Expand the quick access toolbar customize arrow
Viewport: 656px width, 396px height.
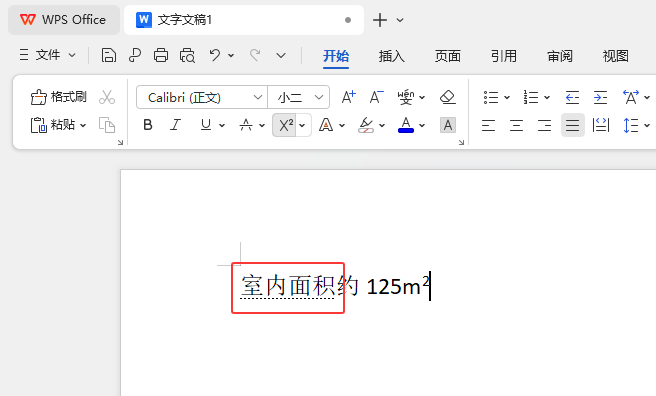(x=281, y=55)
